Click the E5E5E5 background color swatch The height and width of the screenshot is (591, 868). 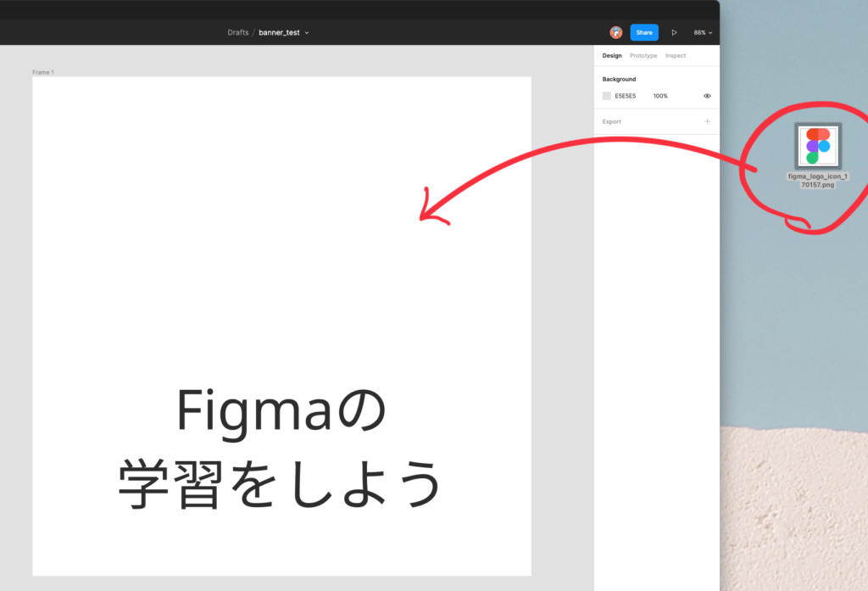click(x=607, y=96)
